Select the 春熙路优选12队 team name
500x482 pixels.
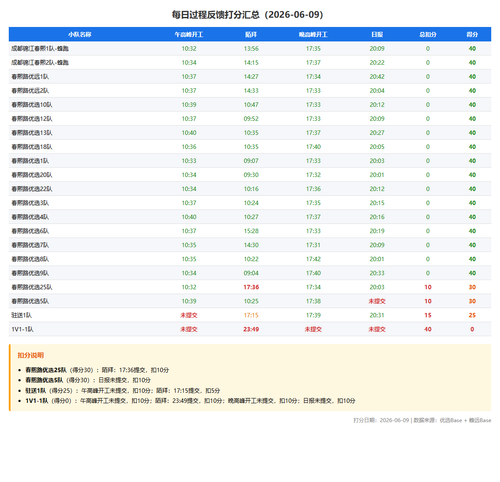pos(32,119)
